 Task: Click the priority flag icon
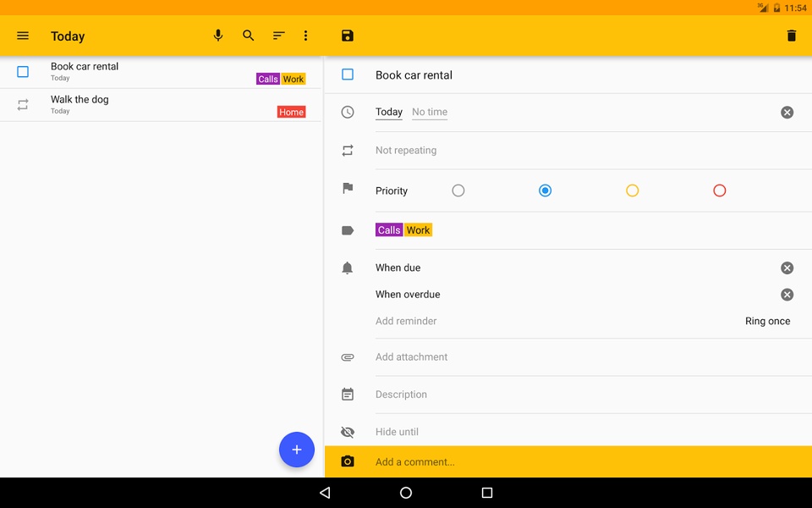[x=348, y=188]
